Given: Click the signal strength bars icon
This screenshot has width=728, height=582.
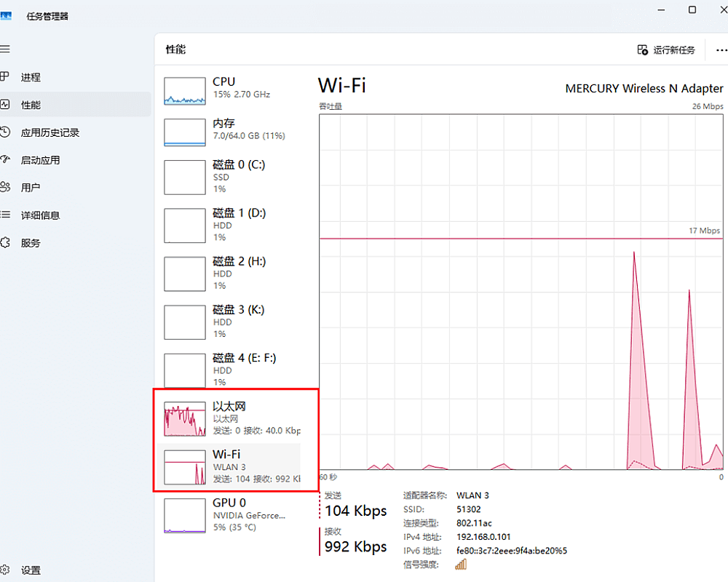Looking at the screenshot, I should 461,565.
